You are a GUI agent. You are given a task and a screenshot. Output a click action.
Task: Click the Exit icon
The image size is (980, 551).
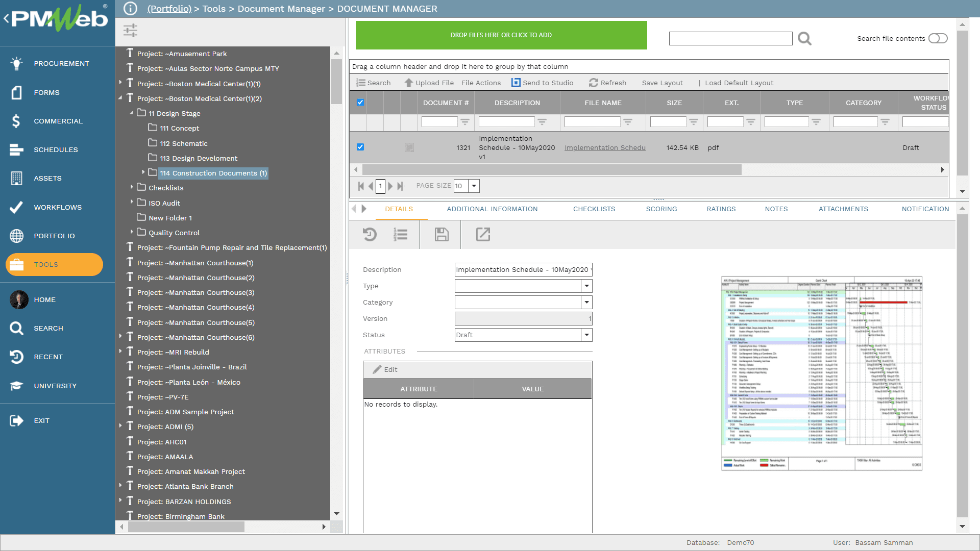[x=16, y=420]
